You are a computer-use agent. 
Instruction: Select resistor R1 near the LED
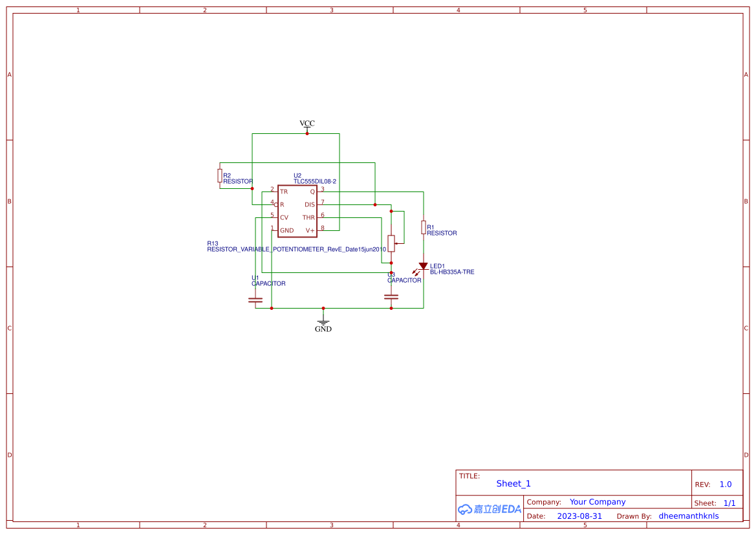point(424,226)
